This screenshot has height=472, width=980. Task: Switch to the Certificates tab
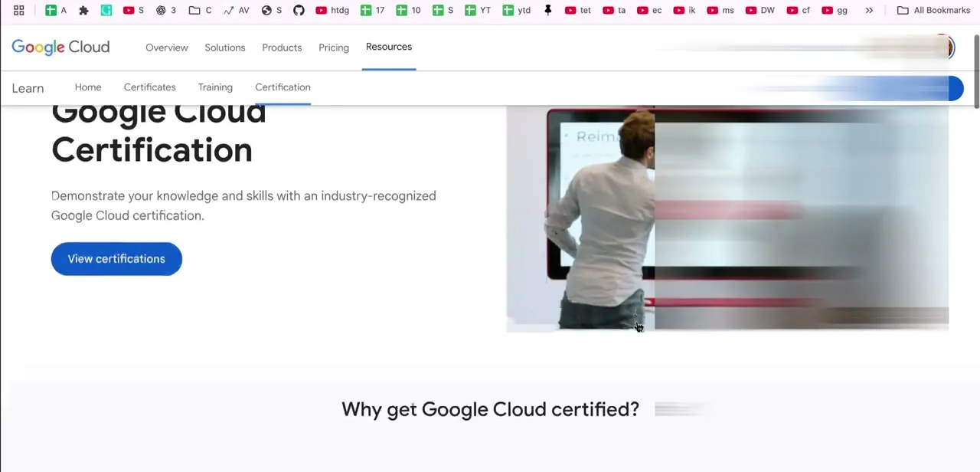(x=150, y=87)
